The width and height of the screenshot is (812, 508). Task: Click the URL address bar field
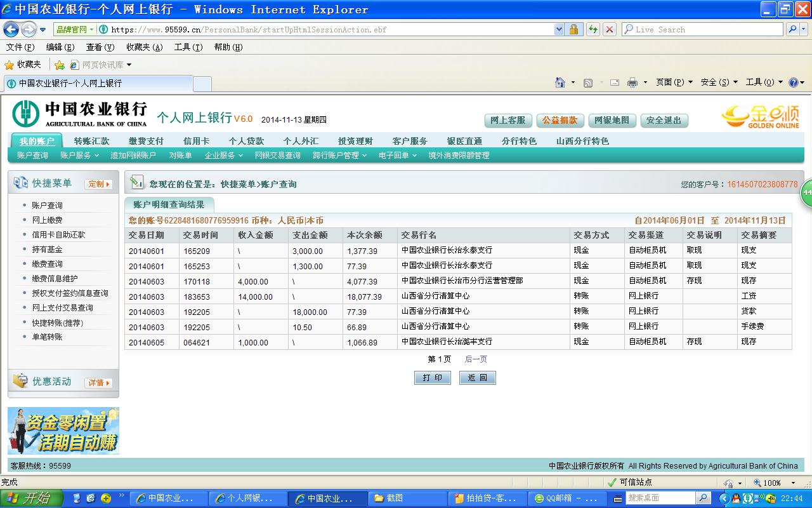tap(330, 29)
